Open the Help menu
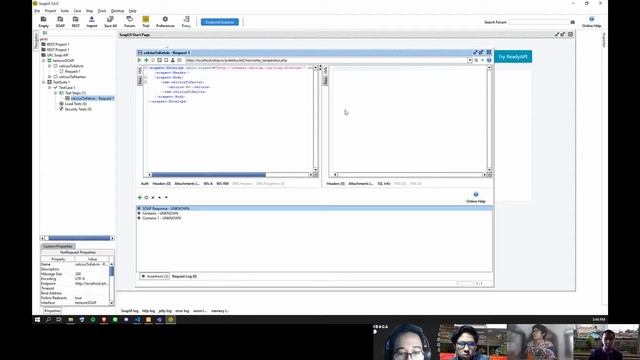Viewport: 640px width, 360px height. (x=133, y=11)
